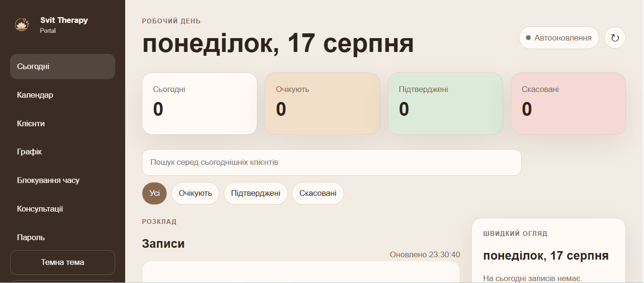This screenshot has height=283, width=644.
Task: Click the Оновлено 23:30:40 timestamp
Action: [x=425, y=254]
